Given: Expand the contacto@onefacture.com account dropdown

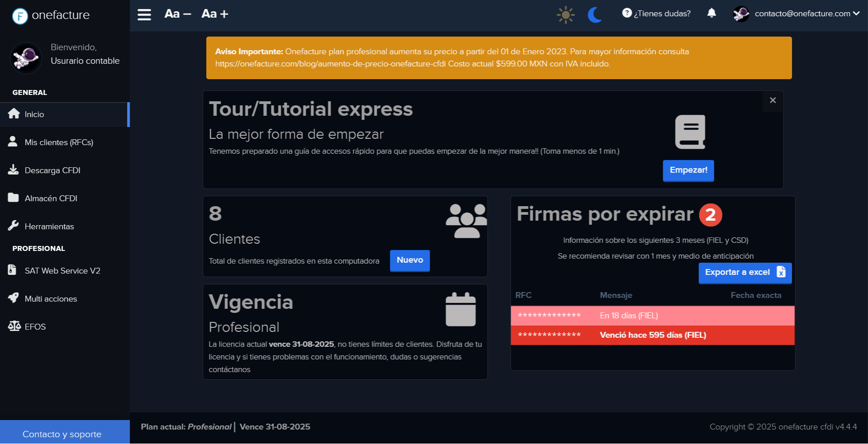Looking at the screenshot, I should pos(807,14).
